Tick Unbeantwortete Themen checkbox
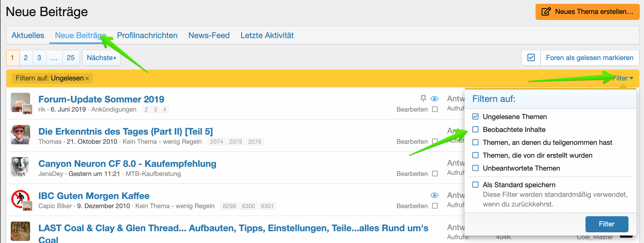 point(475,168)
